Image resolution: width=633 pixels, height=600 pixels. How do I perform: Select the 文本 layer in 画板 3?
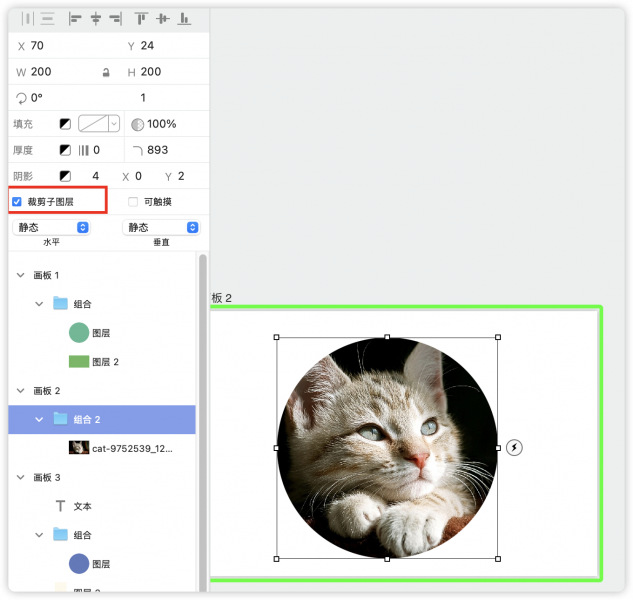tap(82, 506)
